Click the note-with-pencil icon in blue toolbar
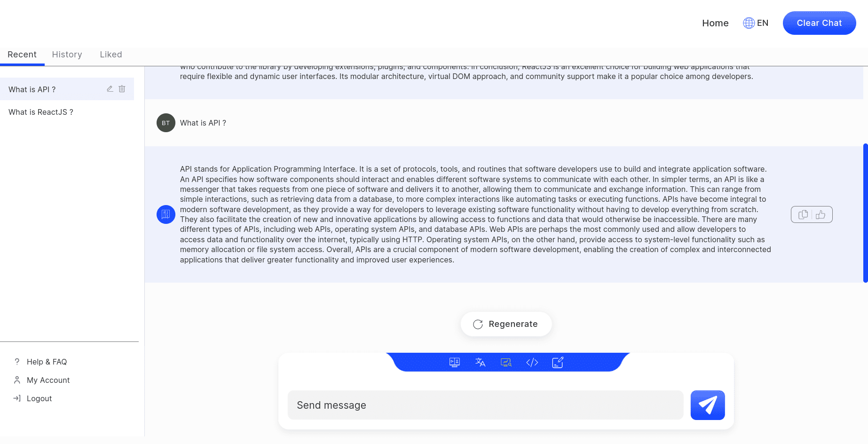This screenshot has width=868, height=444. (558, 362)
